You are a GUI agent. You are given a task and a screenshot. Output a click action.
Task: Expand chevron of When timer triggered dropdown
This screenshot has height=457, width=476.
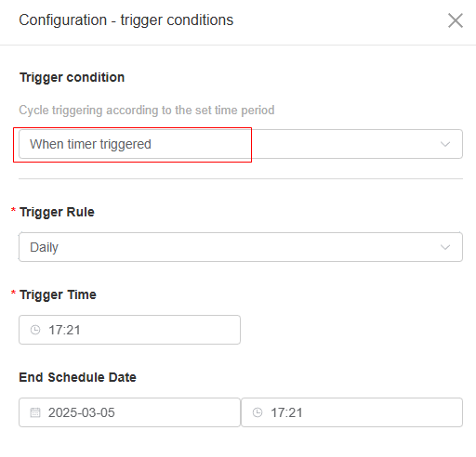coord(445,144)
